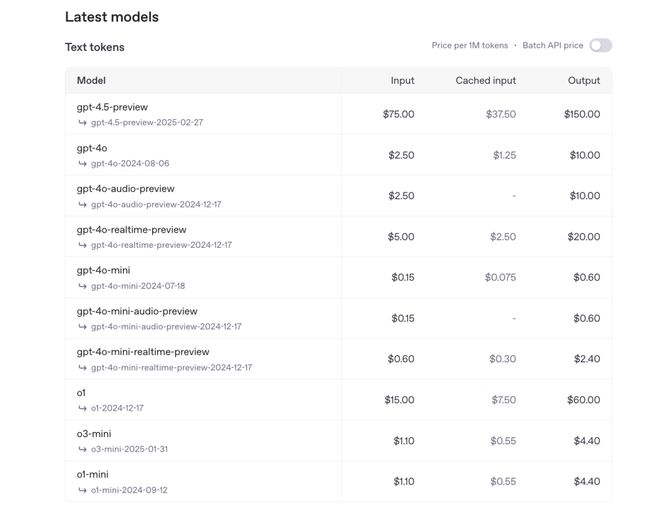Click the arrow icon beside gpt-4o-audio-preview-2024-12-17
The image size is (660, 511).
(82, 205)
